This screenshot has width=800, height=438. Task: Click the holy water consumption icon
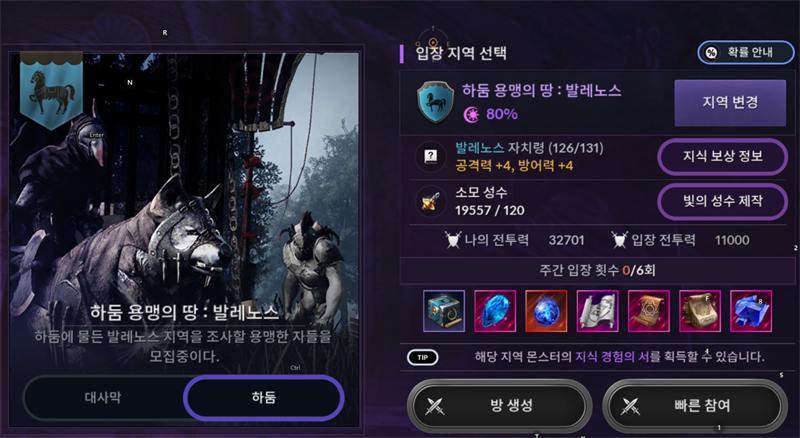(x=431, y=201)
